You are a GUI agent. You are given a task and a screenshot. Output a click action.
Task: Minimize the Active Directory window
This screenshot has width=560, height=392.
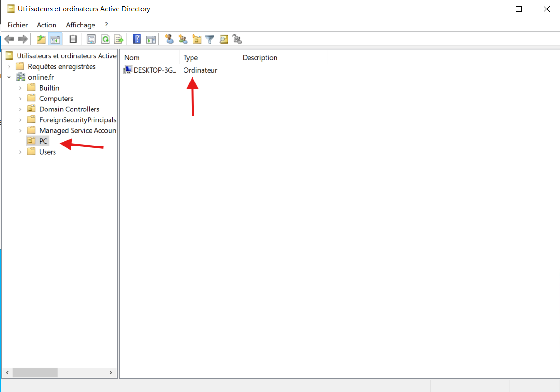pos(491,9)
